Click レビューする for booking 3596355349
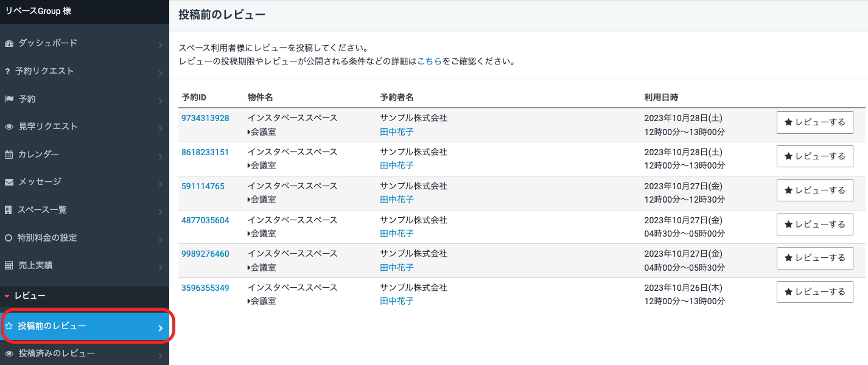868x365 pixels. [x=815, y=292]
